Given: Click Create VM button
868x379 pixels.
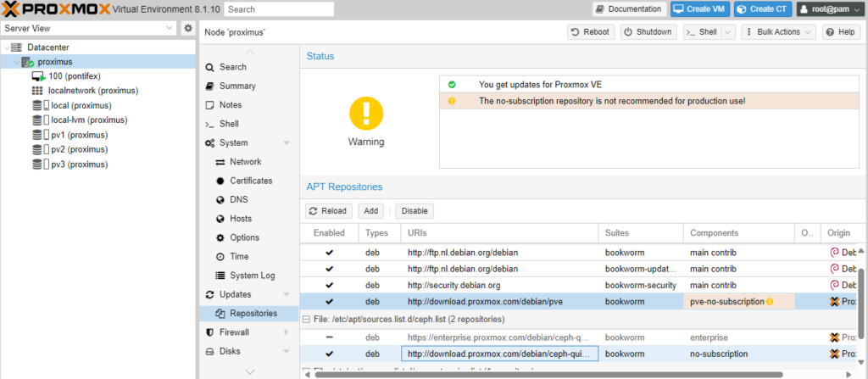Looking at the screenshot, I should click(700, 9).
